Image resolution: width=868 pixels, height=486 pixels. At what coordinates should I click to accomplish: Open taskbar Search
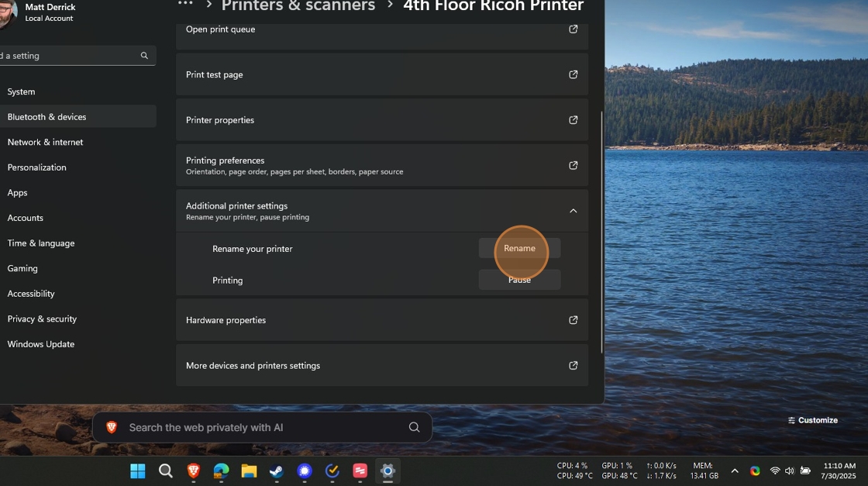pos(166,471)
